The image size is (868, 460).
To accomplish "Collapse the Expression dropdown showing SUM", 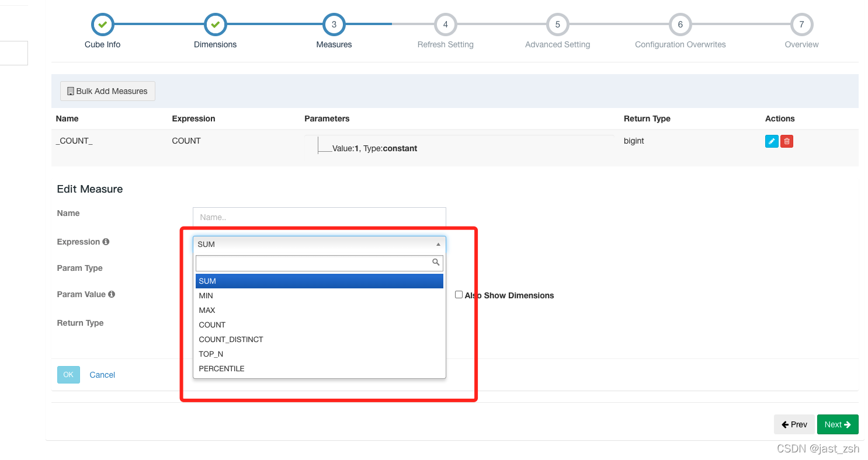I will (320, 244).
